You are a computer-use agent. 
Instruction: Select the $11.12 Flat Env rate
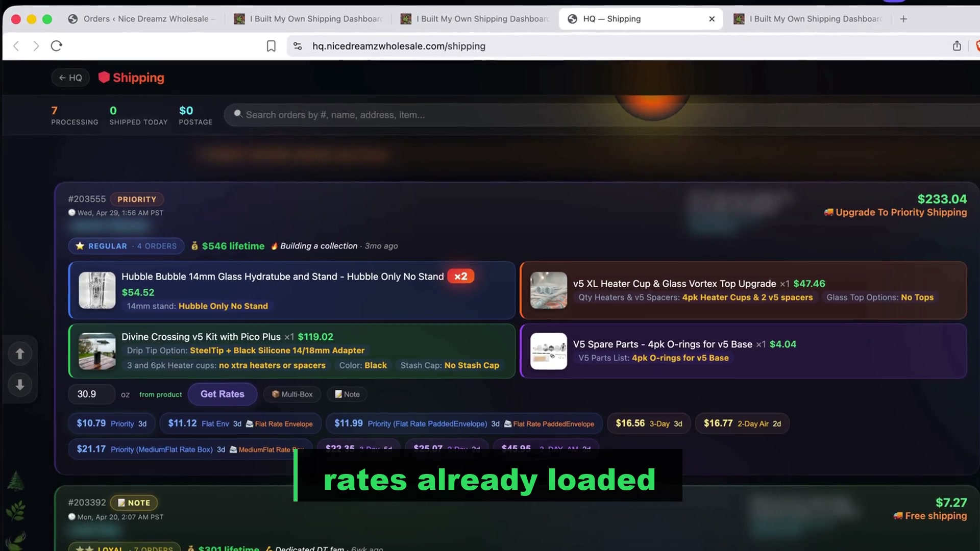point(240,423)
